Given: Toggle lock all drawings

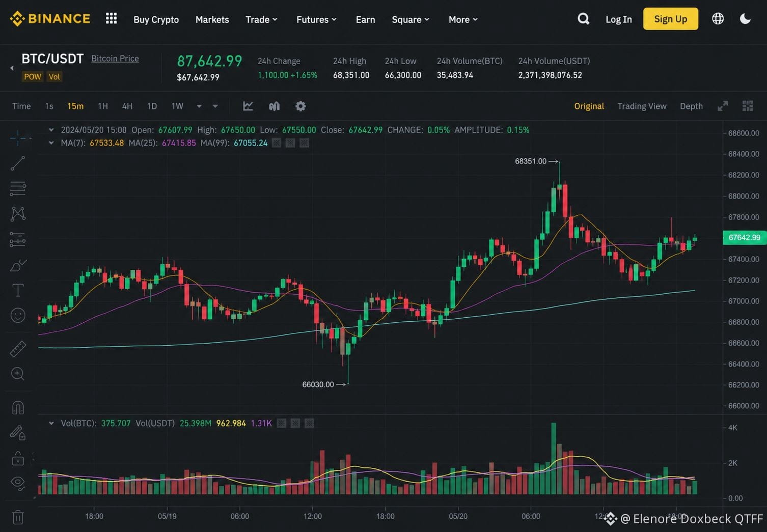Looking at the screenshot, I should (x=18, y=459).
